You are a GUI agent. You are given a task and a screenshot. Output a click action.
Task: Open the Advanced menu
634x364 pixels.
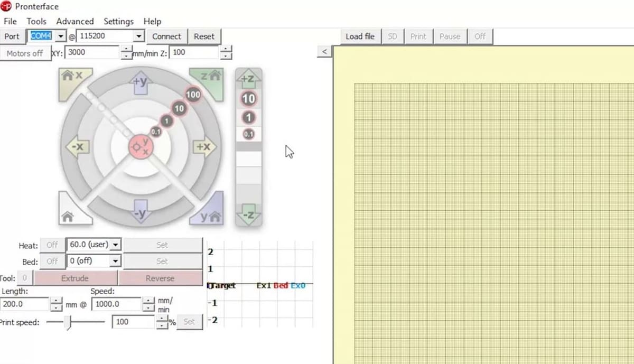tap(75, 21)
